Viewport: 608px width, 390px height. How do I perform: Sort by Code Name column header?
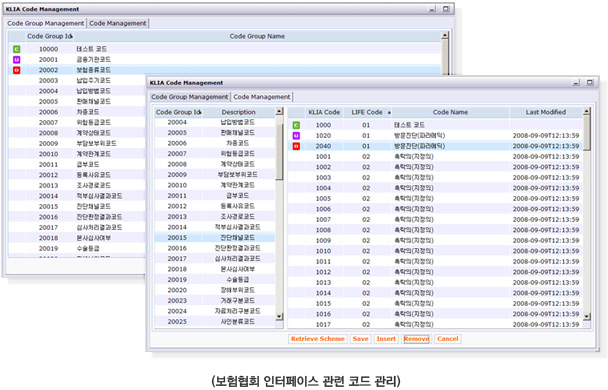point(450,112)
